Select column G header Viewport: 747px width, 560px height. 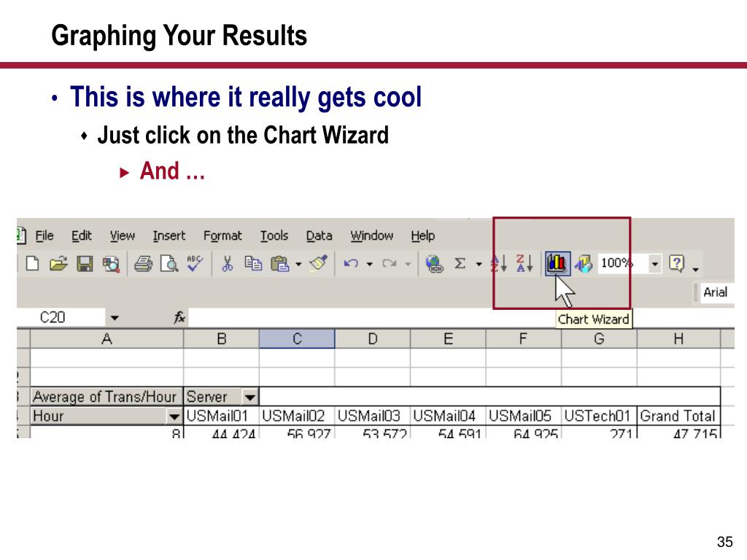[600, 339]
